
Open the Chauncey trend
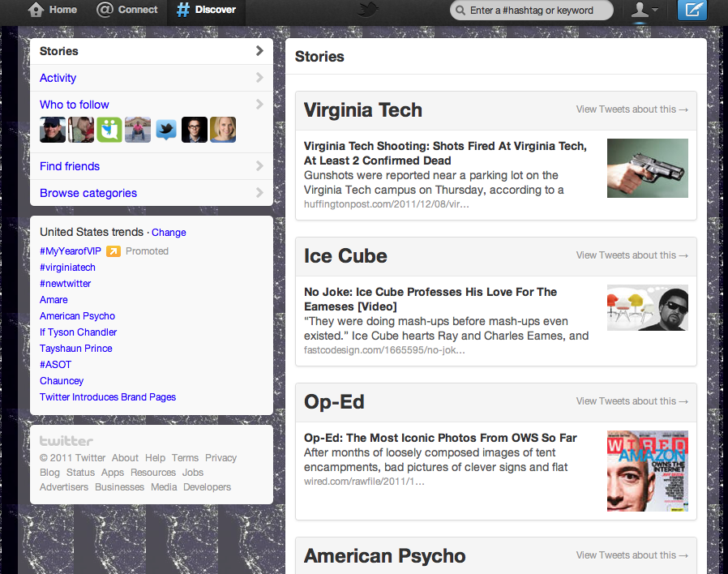pos(62,381)
